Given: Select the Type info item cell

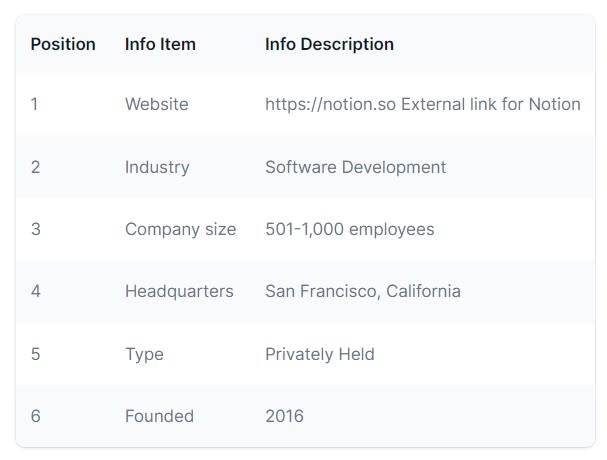Looking at the screenshot, I should 144,354.
